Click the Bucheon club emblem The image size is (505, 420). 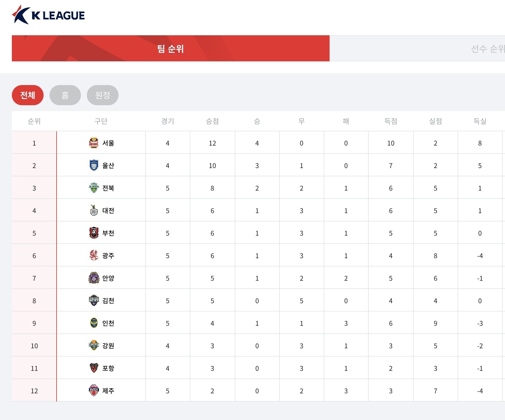point(94,233)
